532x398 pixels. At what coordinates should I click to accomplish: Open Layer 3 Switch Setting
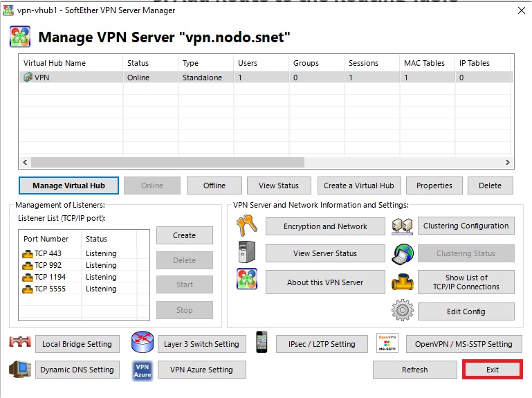click(202, 344)
